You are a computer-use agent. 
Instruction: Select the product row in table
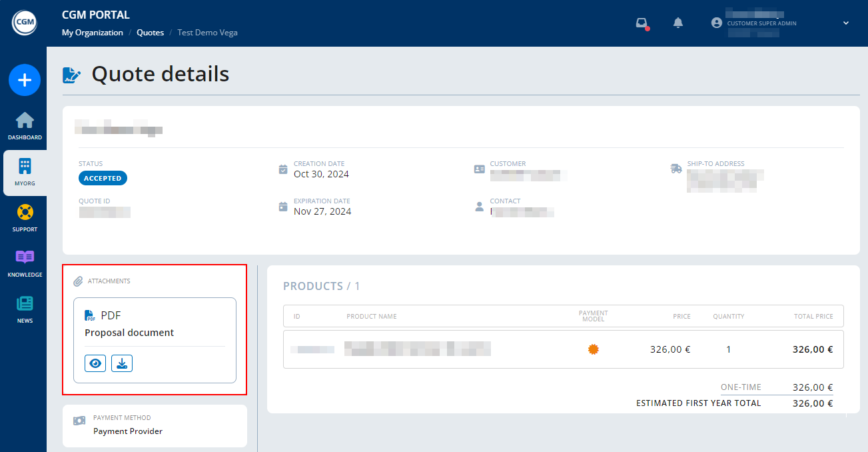click(x=563, y=349)
